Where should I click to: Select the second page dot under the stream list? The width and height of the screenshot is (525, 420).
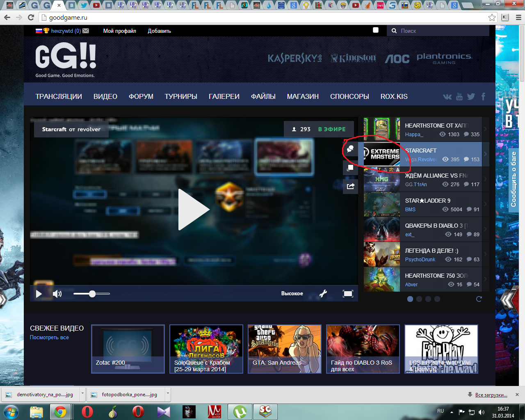(x=419, y=299)
